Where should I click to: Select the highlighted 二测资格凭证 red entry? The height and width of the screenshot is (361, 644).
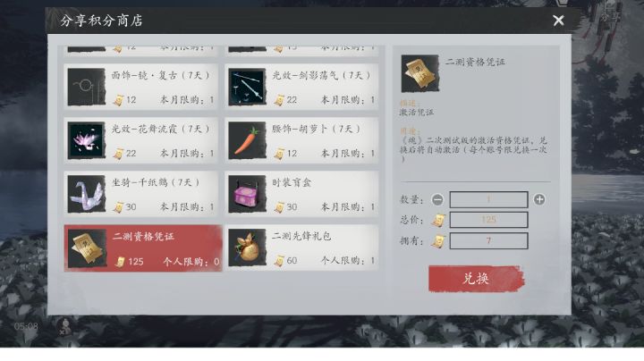[x=143, y=248]
